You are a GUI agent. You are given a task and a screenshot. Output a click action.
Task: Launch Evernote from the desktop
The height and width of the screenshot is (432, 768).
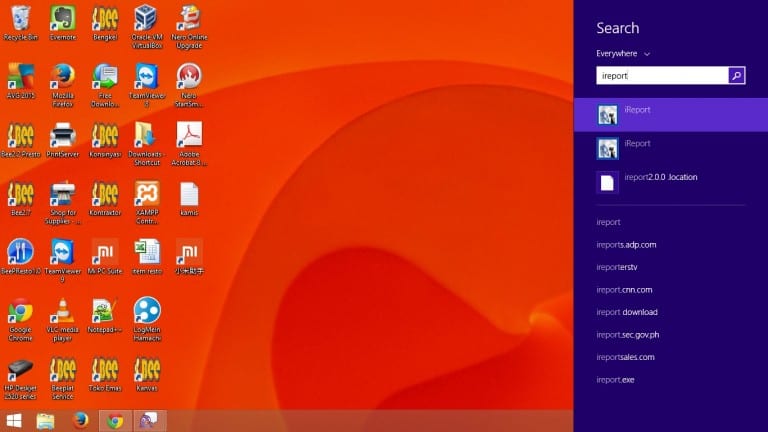[x=63, y=23]
